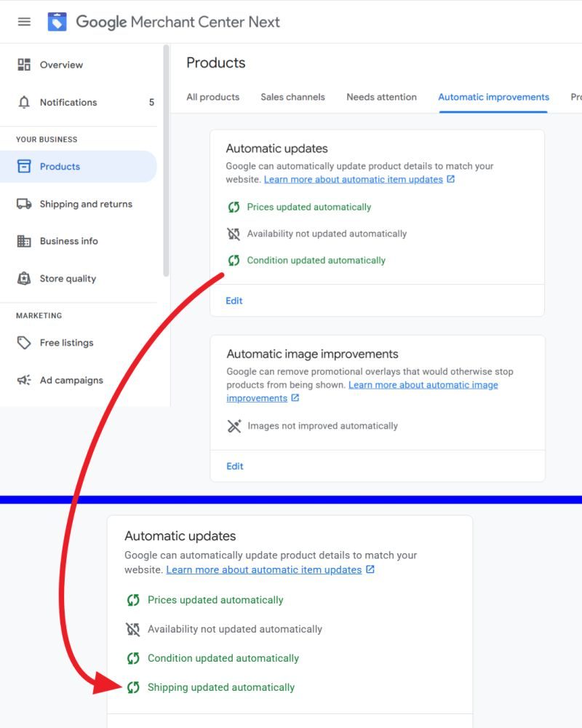
Task: Click the Business info building icon
Action: pyautogui.click(x=24, y=241)
